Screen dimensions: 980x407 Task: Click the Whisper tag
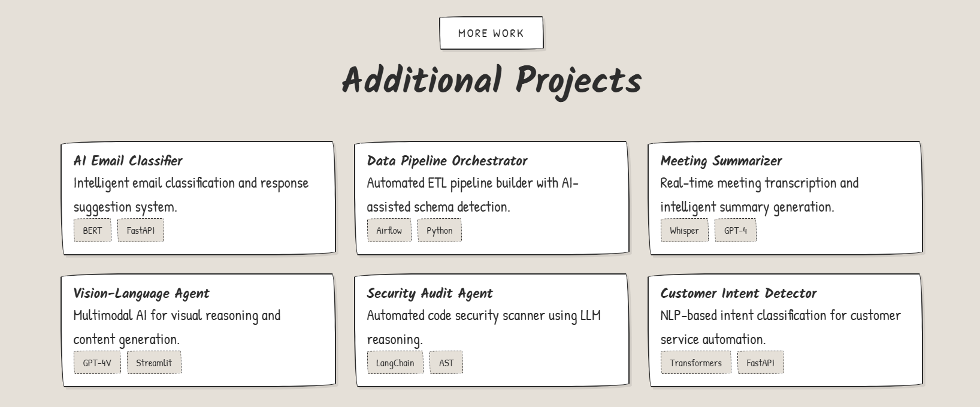tap(684, 231)
